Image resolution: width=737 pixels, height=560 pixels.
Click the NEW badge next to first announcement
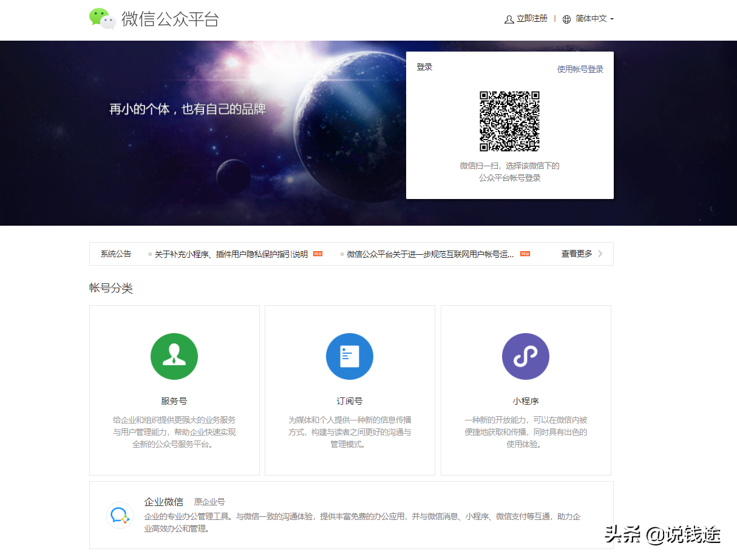point(317,254)
